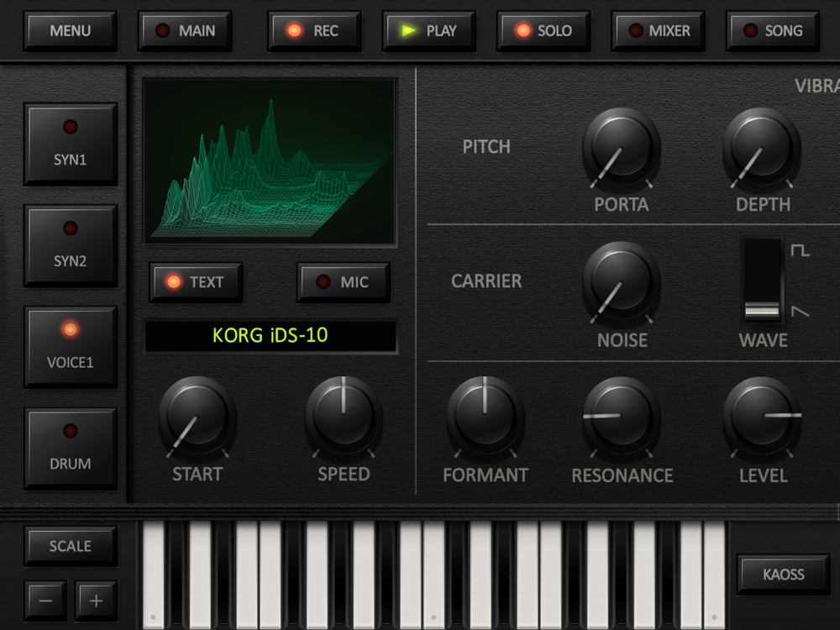This screenshot has height=630, width=840.
Task: Click the WAVE selector slider
Action: pyautogui.click(x=762, y=281)
